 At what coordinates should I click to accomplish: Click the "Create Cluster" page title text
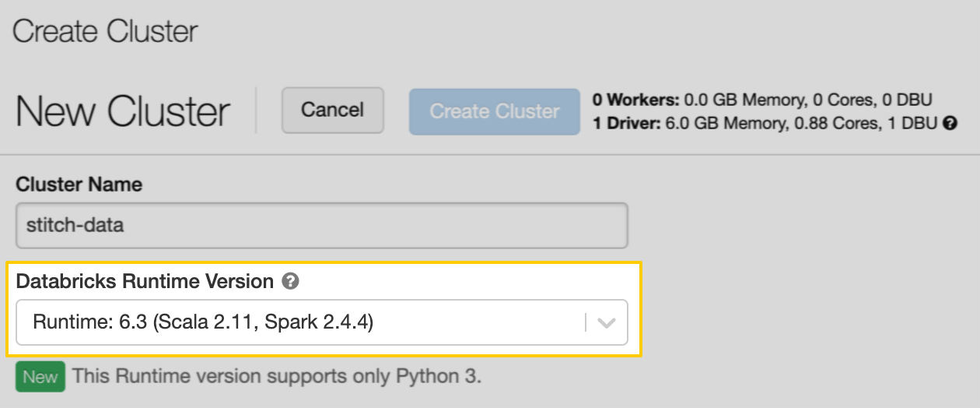tap(105, 32)
